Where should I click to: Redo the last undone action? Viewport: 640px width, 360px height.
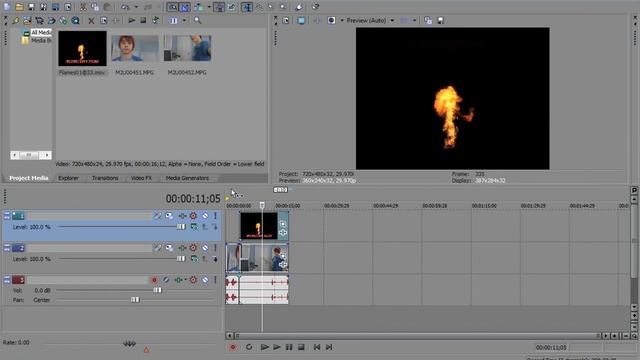coord(148,7)
